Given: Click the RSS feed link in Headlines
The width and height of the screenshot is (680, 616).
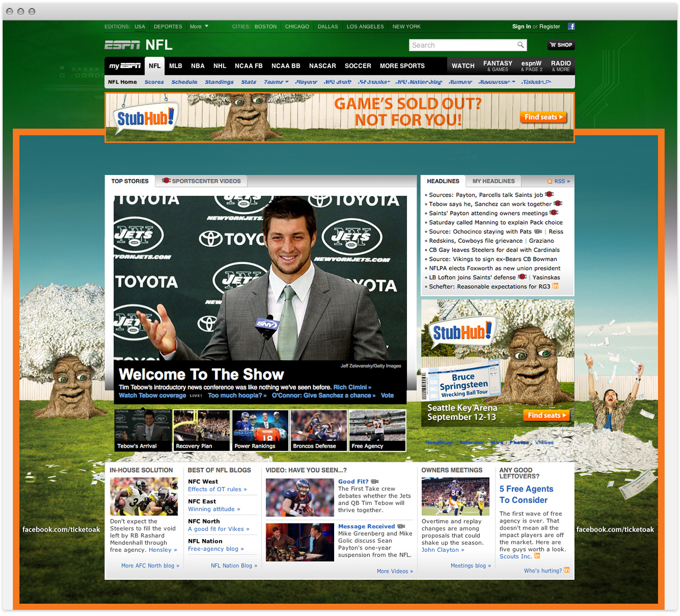Looking at the screenshot, I should point(558,181).
